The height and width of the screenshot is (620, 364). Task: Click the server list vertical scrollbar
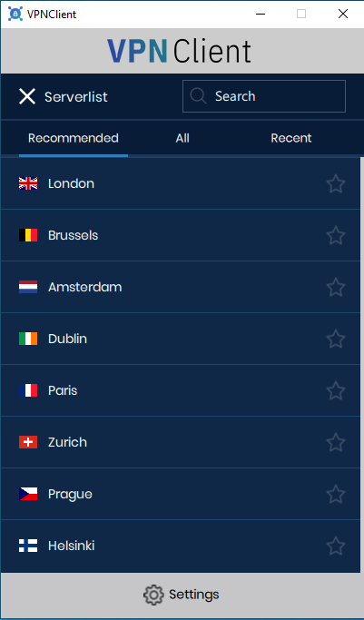click(x=362, y=365)
